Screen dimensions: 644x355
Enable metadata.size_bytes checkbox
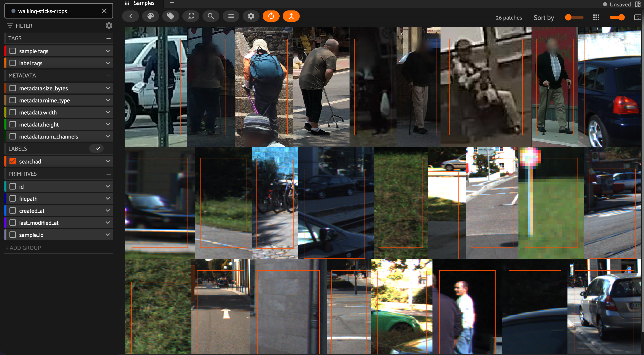12,88
